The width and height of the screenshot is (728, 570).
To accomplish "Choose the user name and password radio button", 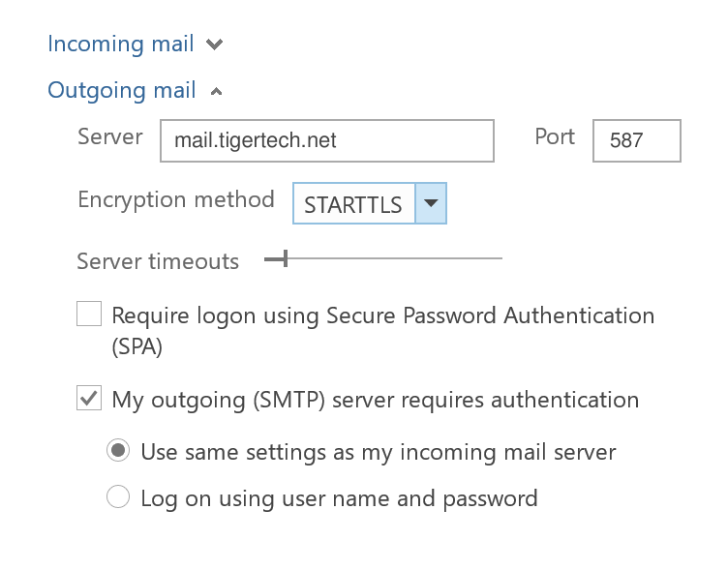I will (x=118, y=498).
